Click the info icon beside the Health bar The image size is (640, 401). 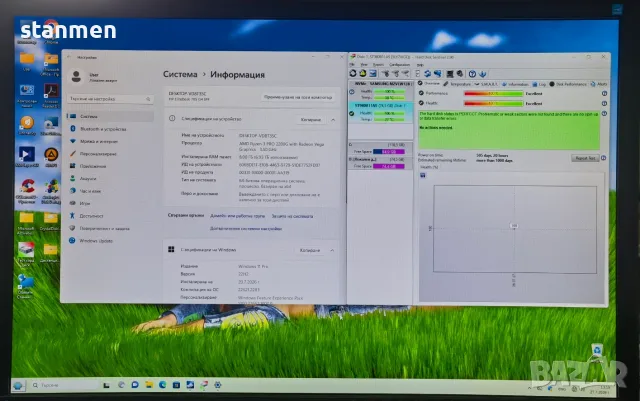[x=604, y=104]
